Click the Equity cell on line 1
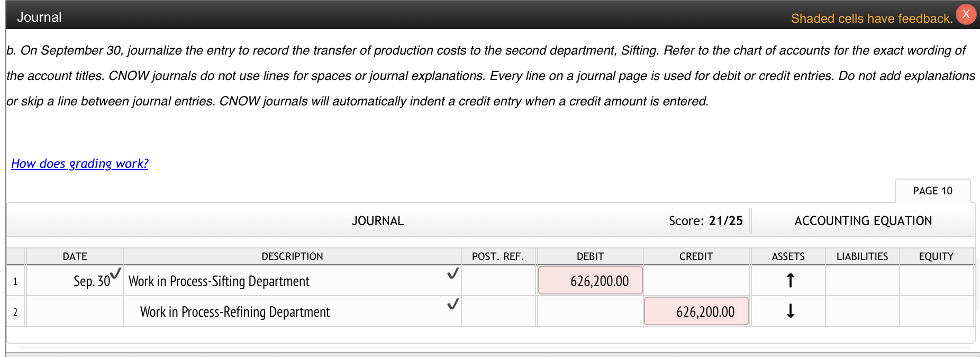The height and width of the screenshot is (357, 980). tap(937, 281)
